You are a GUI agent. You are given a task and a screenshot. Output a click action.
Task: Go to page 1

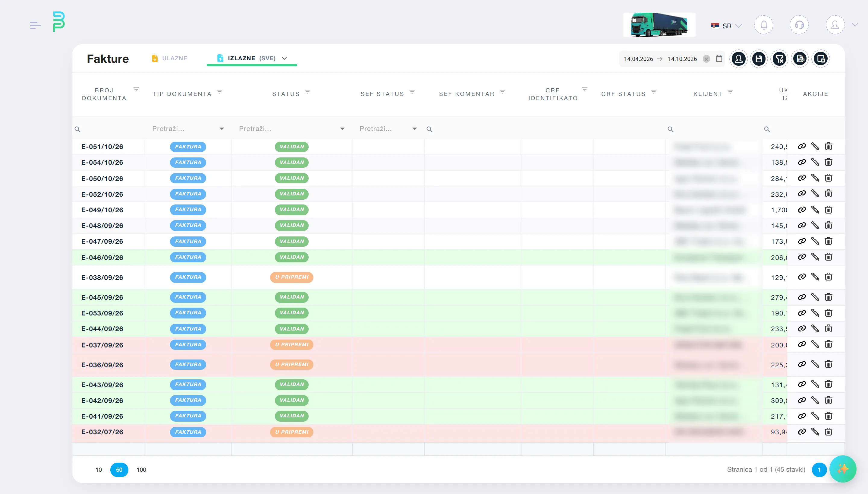point(819,470)
